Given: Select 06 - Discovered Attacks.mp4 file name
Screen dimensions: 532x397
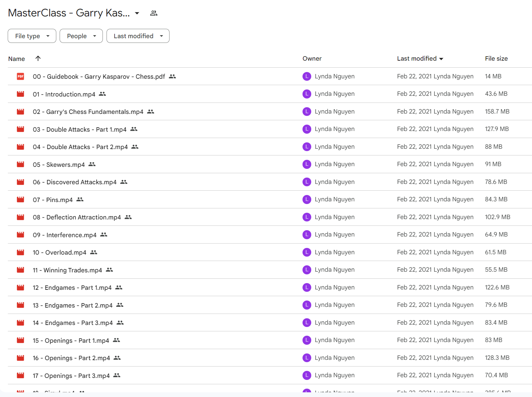Looking at the screenshot, I should 75,182.
